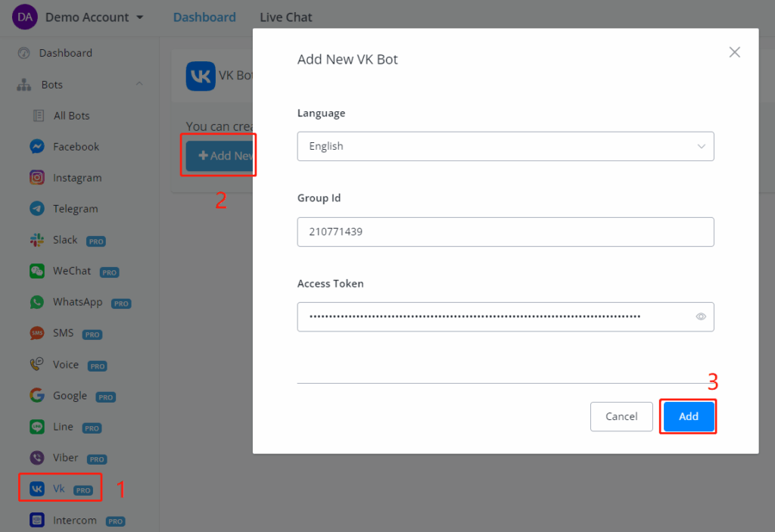
Task: Show the Access Token with eye icon
Action: tap(701, 317)
